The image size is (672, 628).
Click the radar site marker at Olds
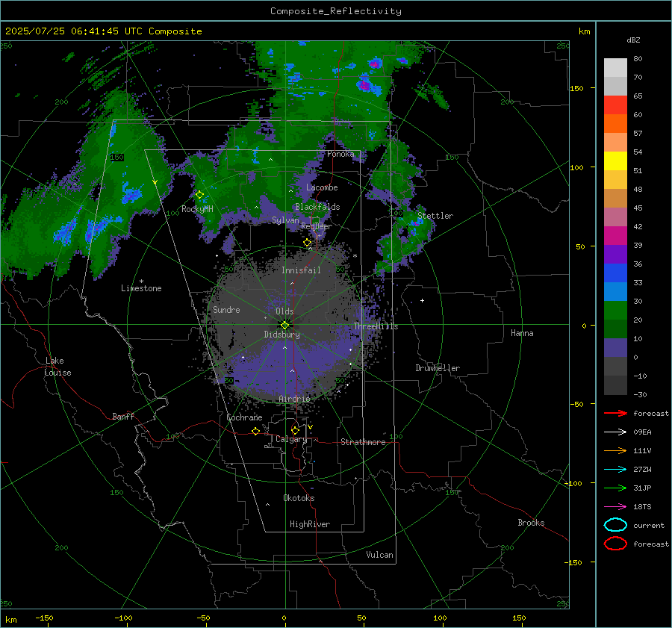point(284,325)
